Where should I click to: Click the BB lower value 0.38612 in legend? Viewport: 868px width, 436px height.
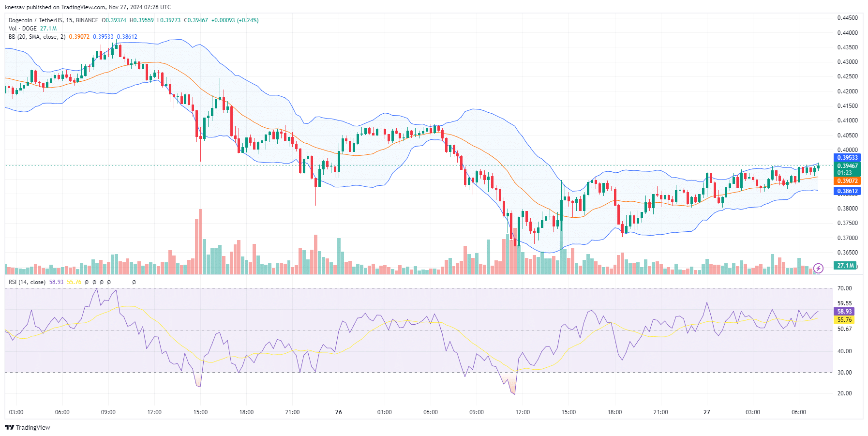click(127, 37)
